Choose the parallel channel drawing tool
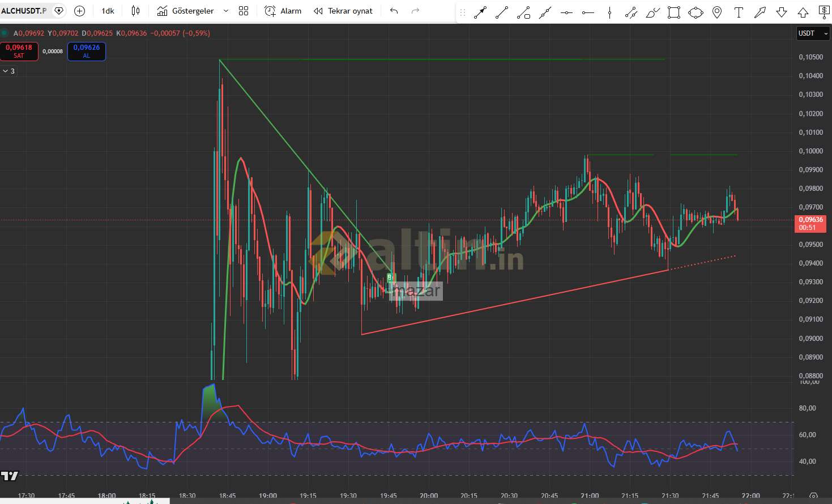 pos(631,12)
